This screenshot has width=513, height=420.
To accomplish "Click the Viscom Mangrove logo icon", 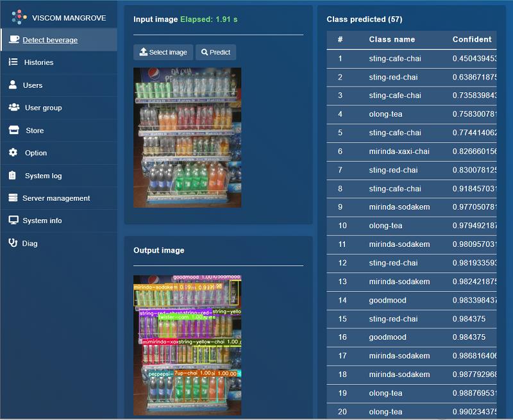I will point(19,17).
